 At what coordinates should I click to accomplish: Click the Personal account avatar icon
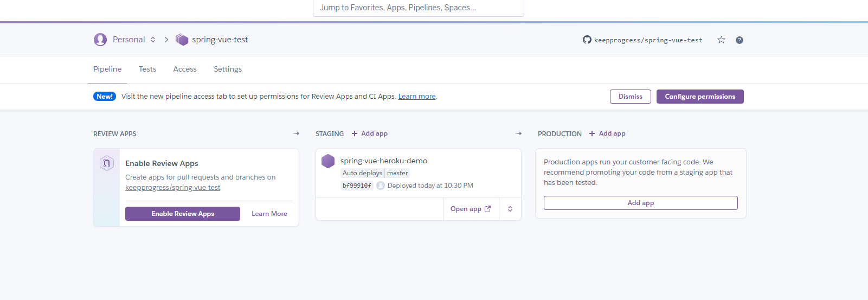click(100, 40)
